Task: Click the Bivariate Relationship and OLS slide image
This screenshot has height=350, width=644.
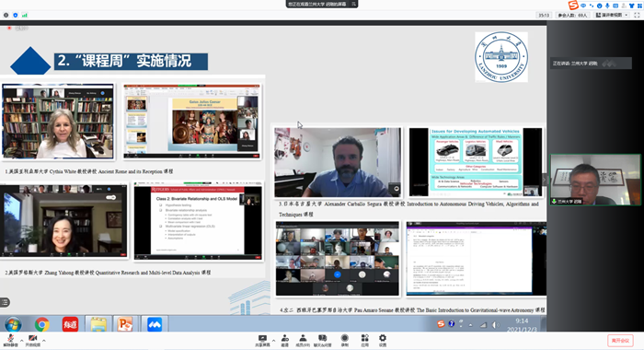Action: [x=199, y=222]
